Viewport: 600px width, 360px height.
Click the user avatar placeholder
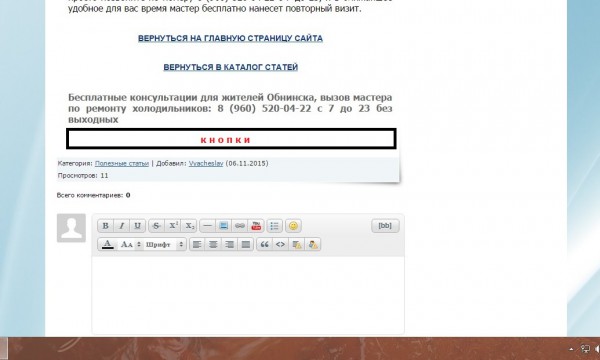coord(71,228)
